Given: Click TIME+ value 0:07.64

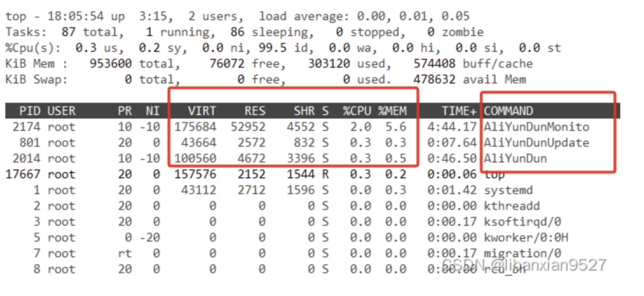Looking at the screenshot, I should coord(452,143).
